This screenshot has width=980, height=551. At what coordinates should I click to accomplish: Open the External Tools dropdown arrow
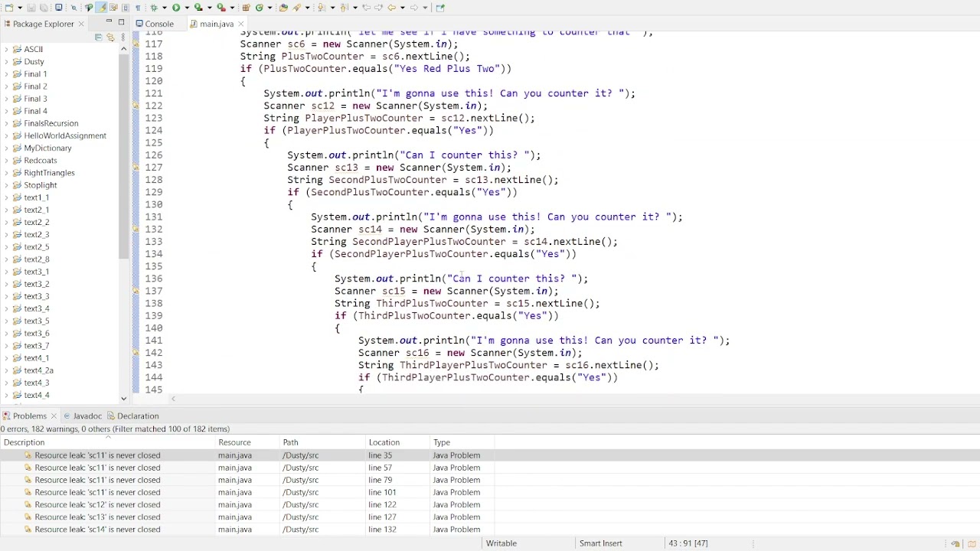click(232, 8)
